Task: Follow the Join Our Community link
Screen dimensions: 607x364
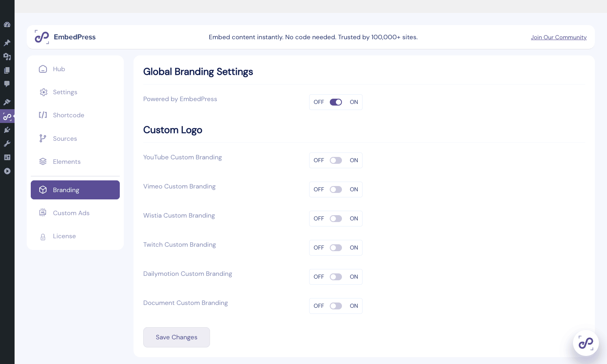Action: tap(558, 37)
